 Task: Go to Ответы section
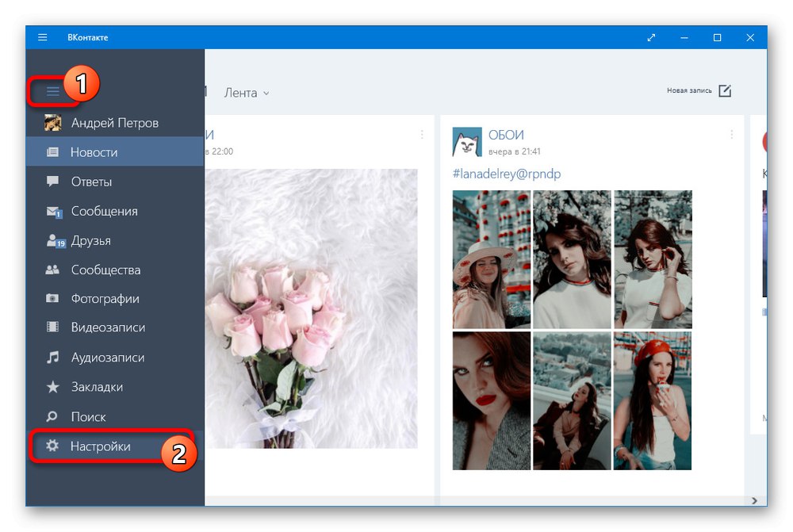115,181
